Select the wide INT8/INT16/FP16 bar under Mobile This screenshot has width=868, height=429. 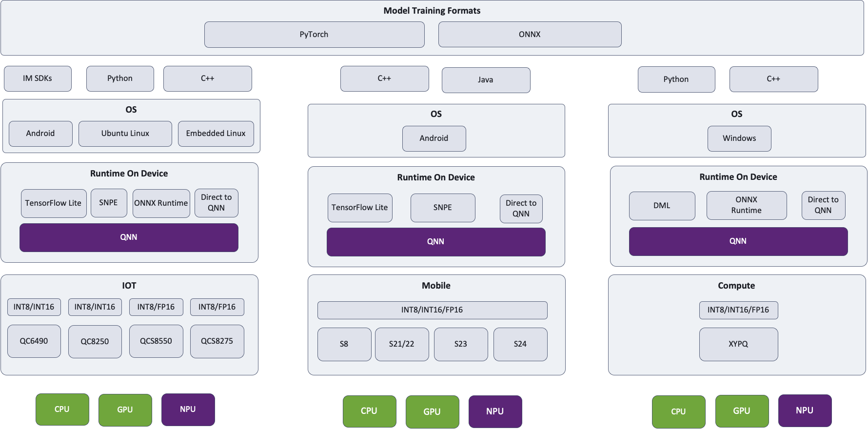coord(432,310)
